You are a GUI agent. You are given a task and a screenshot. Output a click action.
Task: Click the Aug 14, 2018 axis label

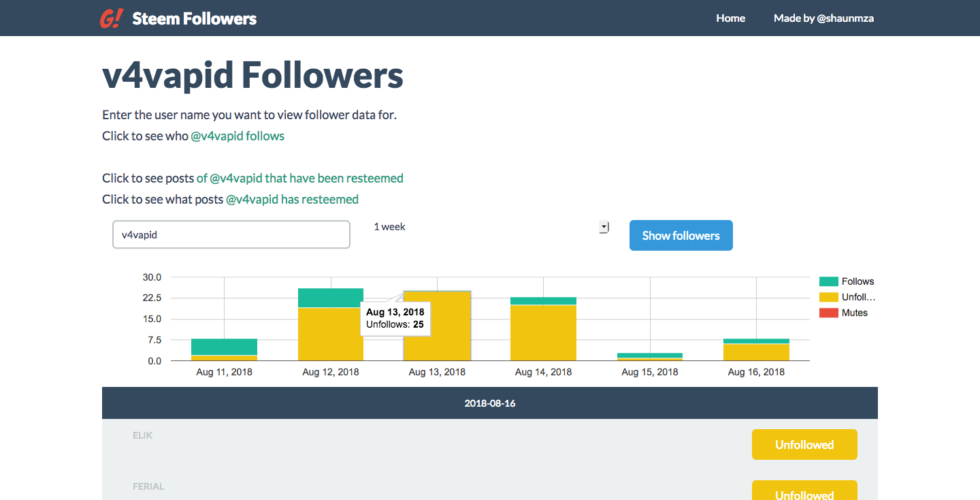click(x=544, y=372)
